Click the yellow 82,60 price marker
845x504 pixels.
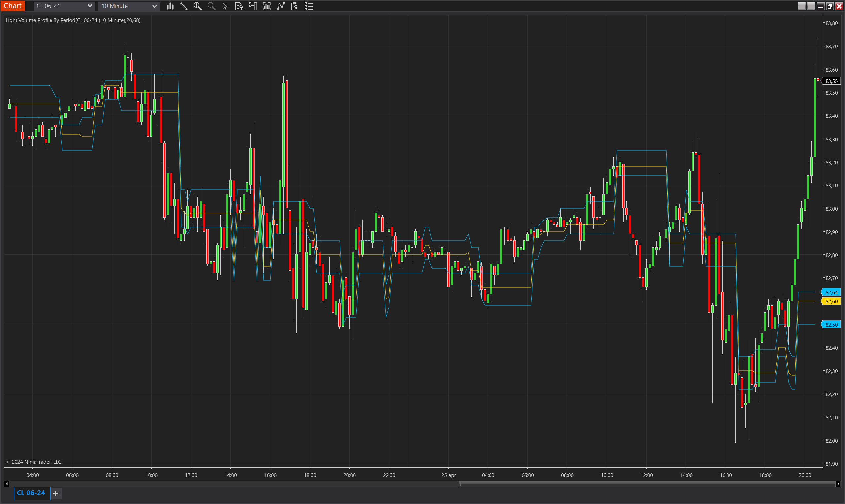pyautogui.click(x=831, y=301)
